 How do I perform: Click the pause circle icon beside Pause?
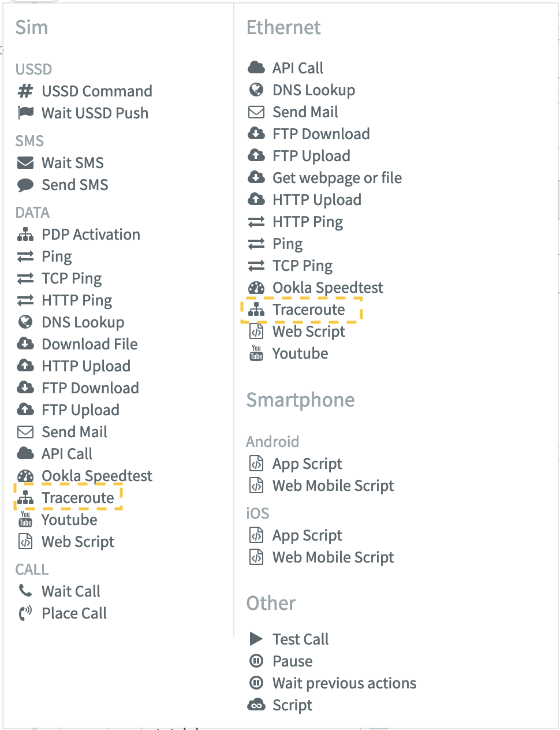pyautogui.click(x=256, y=661)
